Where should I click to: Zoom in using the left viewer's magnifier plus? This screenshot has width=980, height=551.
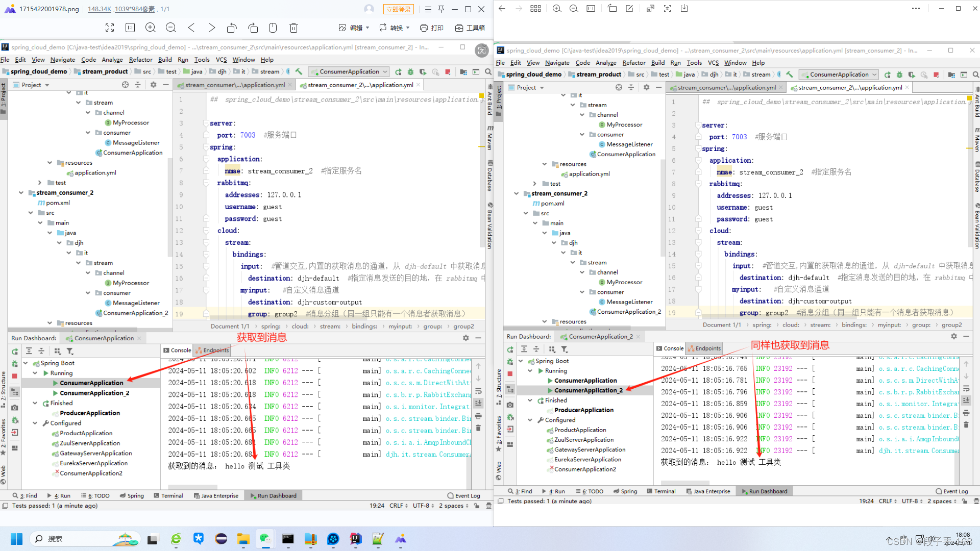coord(150,28)
